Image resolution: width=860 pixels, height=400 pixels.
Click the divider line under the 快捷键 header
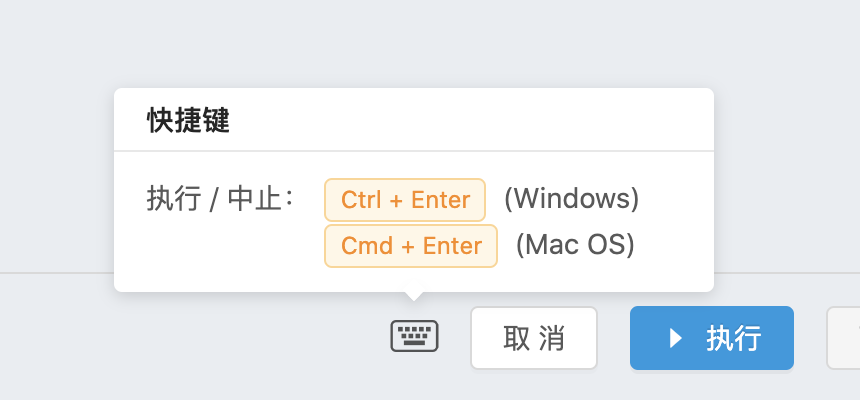point(414,151)
